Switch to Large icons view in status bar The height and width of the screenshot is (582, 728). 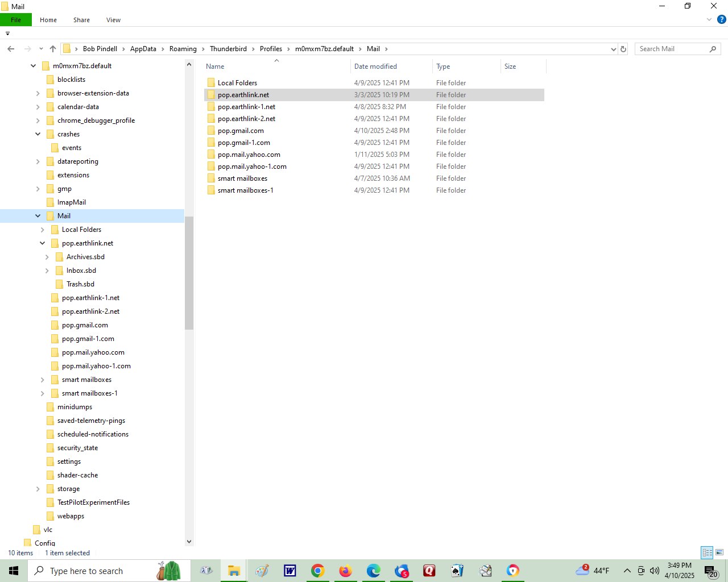point(719,552)
